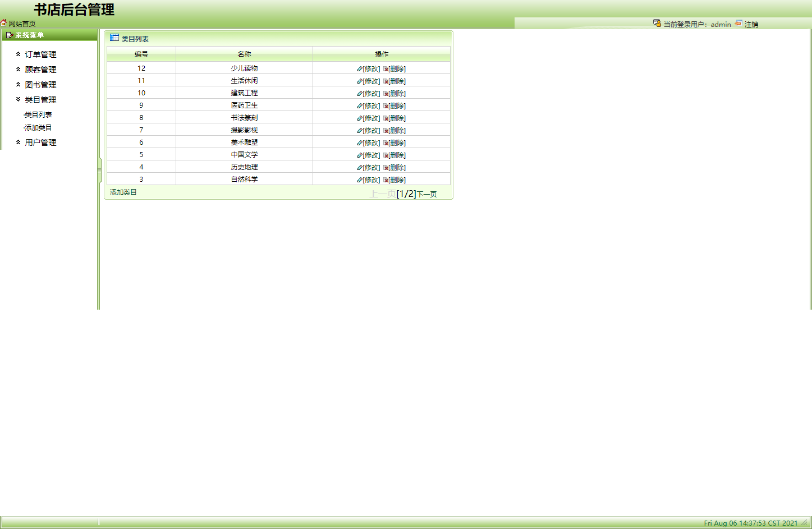Image resolution: width=812 pixels, height=529 pixels.
Task: Expand the 订单管理 menu arrow
Action: click(18, 54)
